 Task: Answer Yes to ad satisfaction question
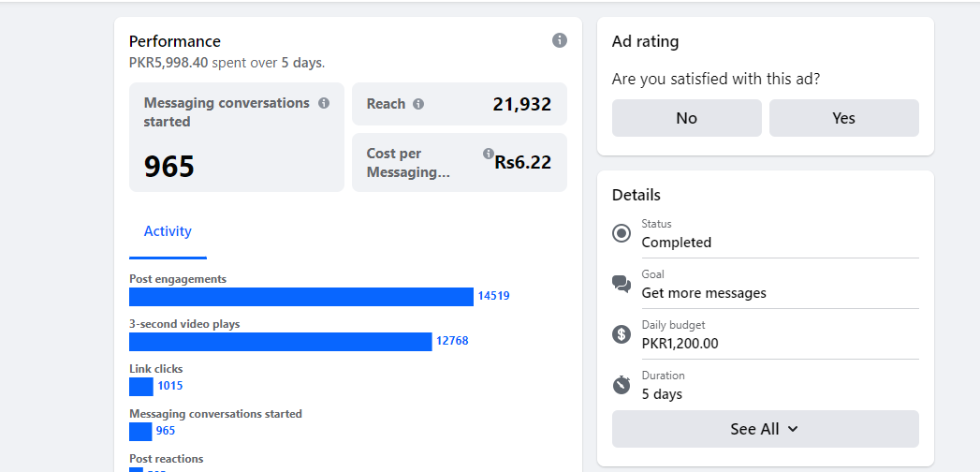[843, 118]
